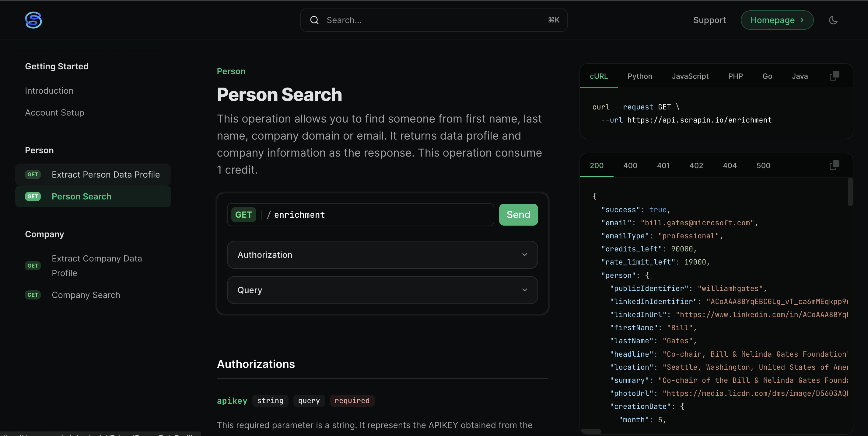Screen dimensions: 868x436
Task: Show the 200 response example
Action: [x=597, y=166]
